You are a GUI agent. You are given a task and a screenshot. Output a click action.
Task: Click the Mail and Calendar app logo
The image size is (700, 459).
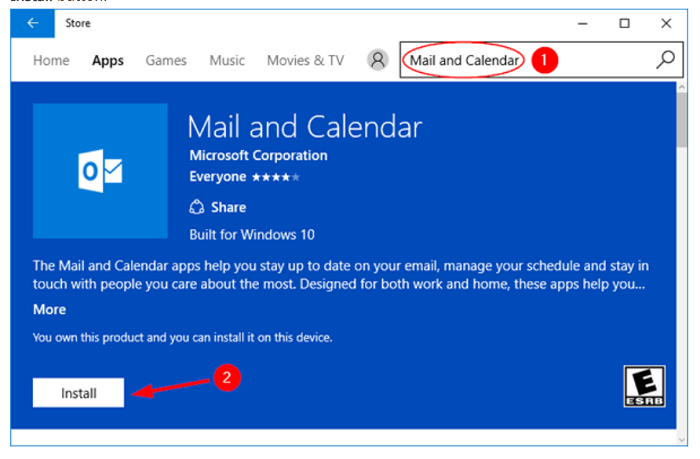[100, 171]
